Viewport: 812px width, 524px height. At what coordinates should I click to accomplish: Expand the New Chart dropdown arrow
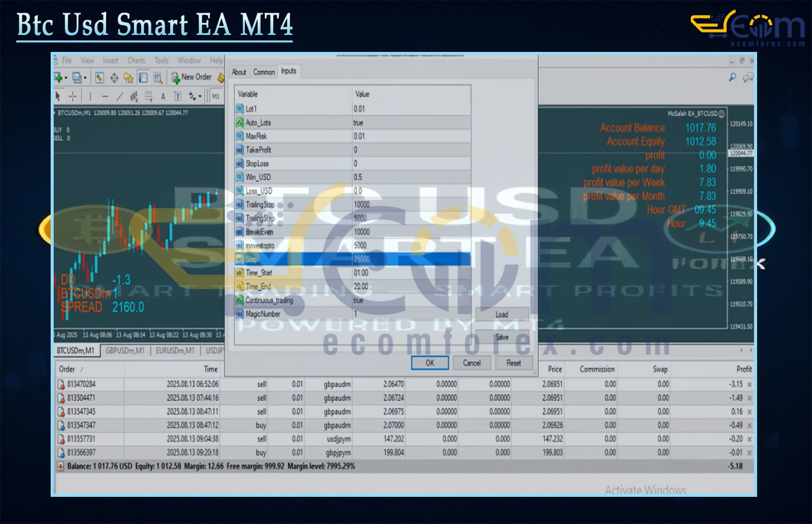(66, 77)
